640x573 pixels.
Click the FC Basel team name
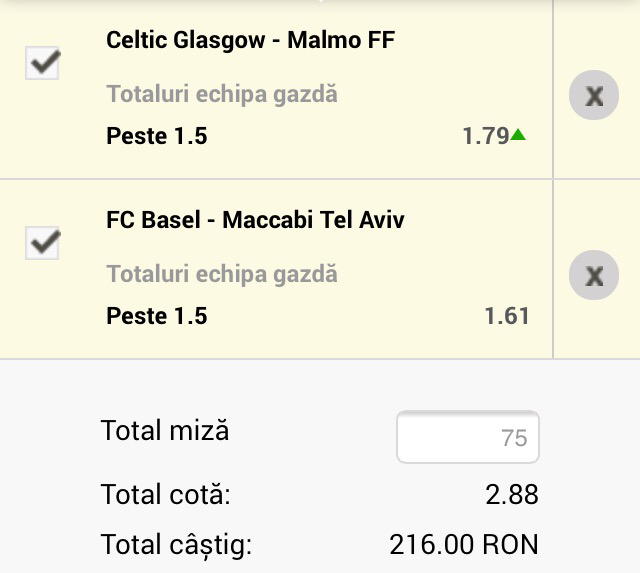pyautogui.click(x=153, y=219)
